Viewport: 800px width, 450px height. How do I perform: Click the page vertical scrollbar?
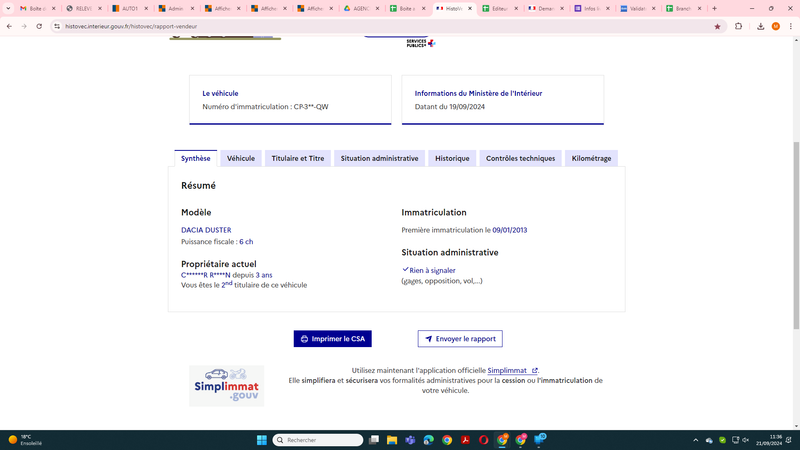pyautogui.click(x=796, y=235)
